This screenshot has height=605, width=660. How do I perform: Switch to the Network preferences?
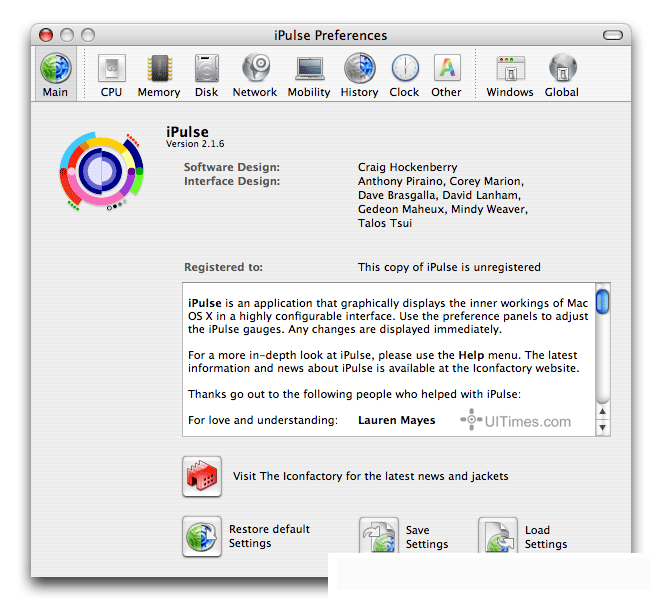point(255,75)
